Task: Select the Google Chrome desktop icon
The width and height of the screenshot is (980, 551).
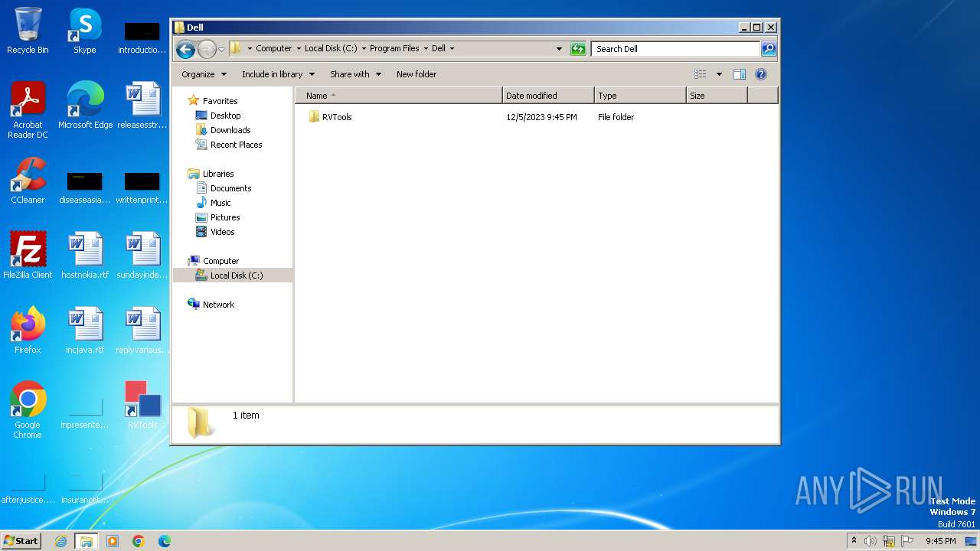Action: click(28, 410)
